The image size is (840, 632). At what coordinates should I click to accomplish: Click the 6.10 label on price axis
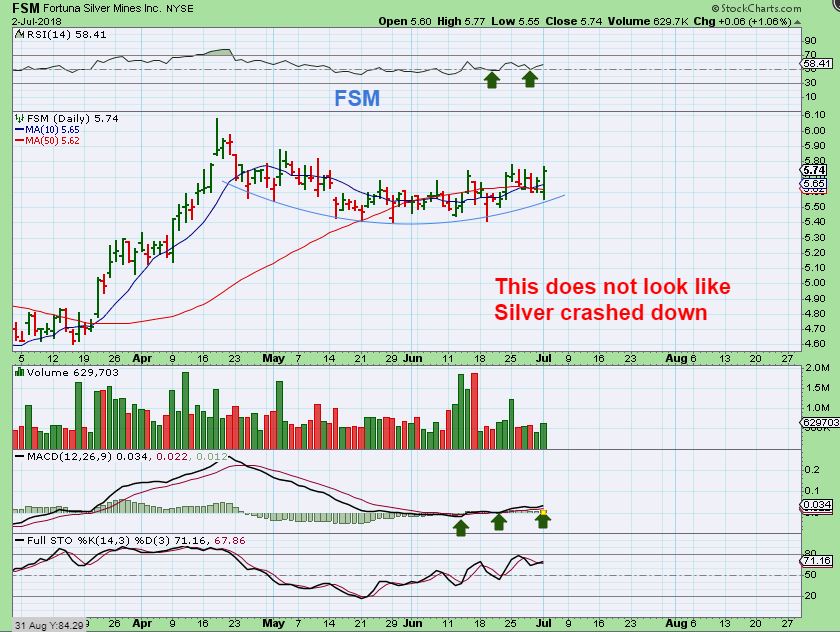coord(815,115)
